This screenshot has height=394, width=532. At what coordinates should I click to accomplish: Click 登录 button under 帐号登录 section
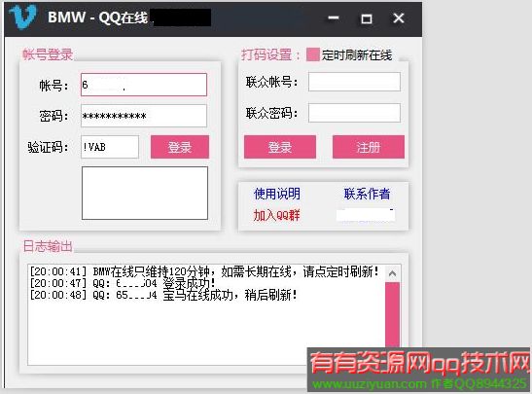(x=180, y=147)
